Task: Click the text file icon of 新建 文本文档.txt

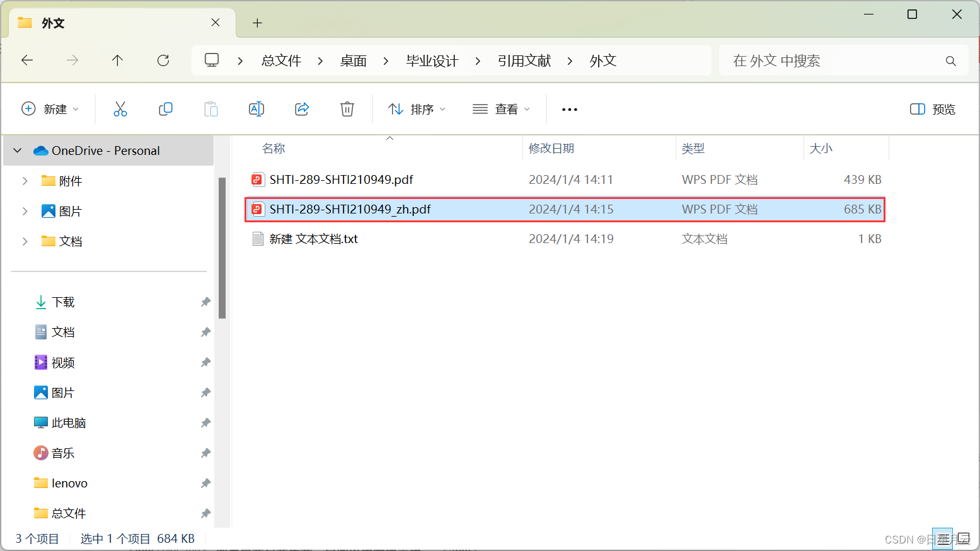Action: coord(257,239)
